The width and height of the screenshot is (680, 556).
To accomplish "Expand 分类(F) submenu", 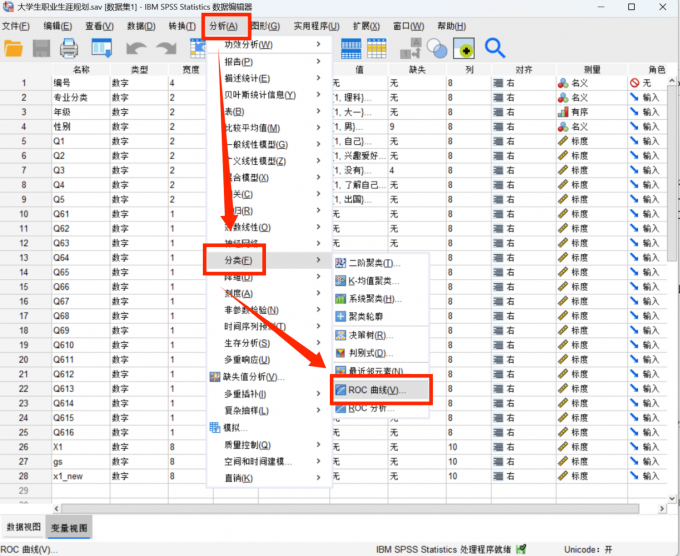I will click(x=269, y=260).
